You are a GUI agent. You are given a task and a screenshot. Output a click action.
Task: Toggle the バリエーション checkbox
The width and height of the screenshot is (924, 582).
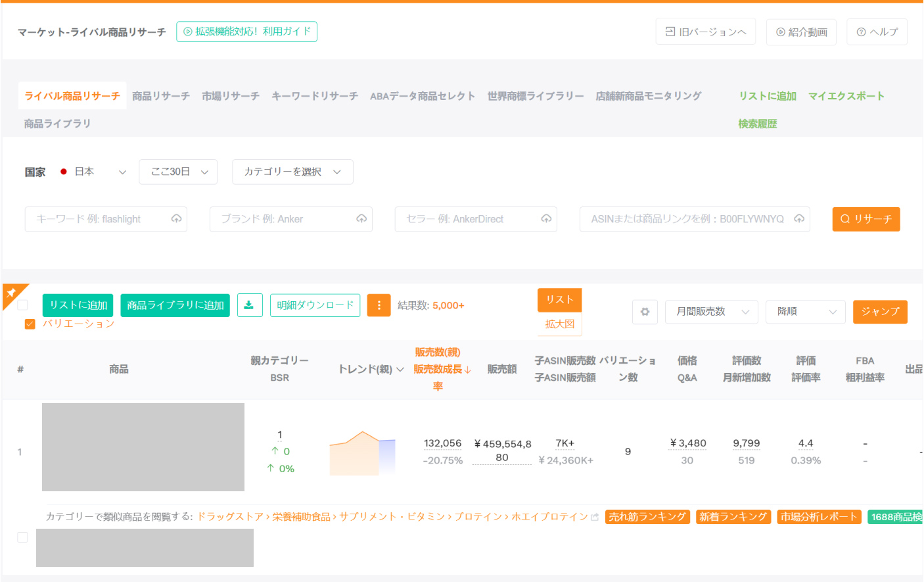[30, 324]
